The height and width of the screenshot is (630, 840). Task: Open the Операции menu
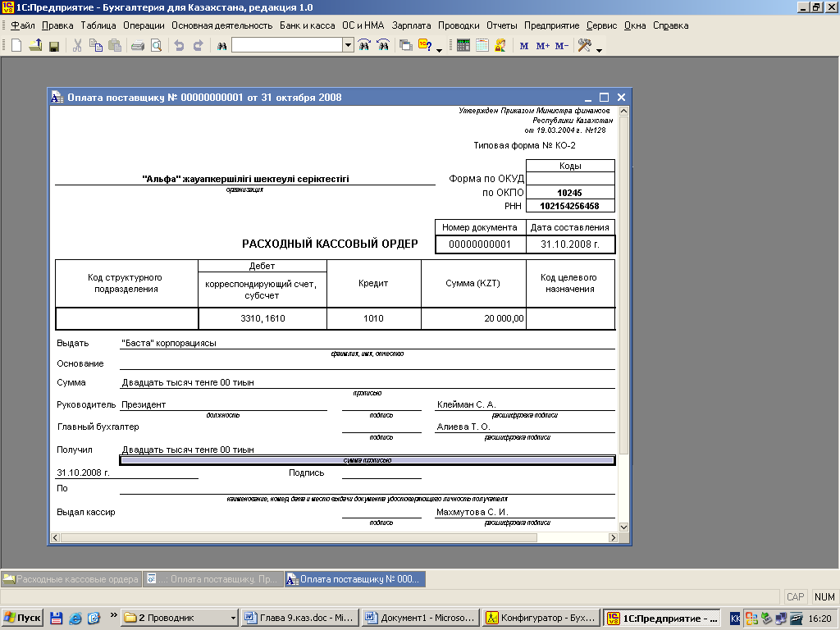tap(144, 25)
